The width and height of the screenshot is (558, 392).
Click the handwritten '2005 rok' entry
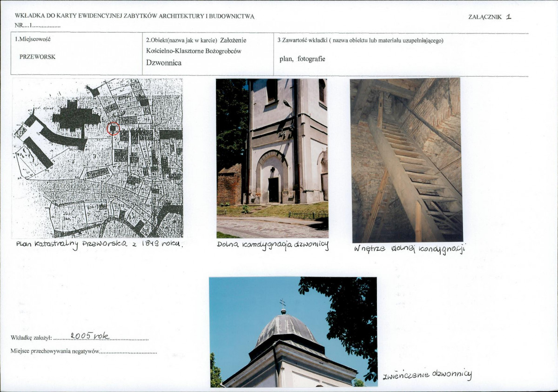pos(90,335)
